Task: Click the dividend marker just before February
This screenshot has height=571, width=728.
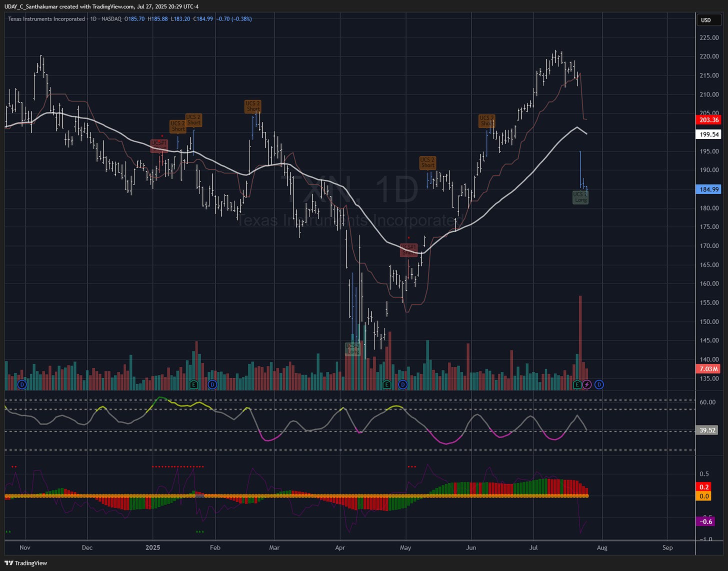Action: click(x=212, y=384)
